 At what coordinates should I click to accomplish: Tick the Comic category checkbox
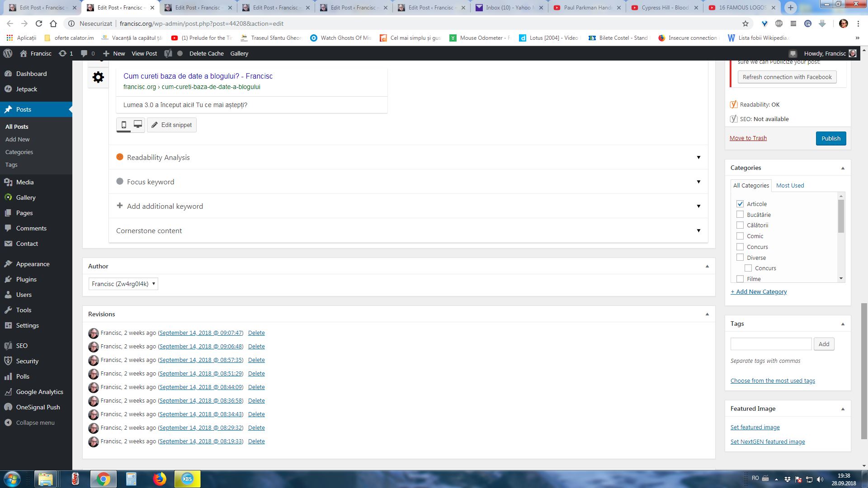coord(740,236)
